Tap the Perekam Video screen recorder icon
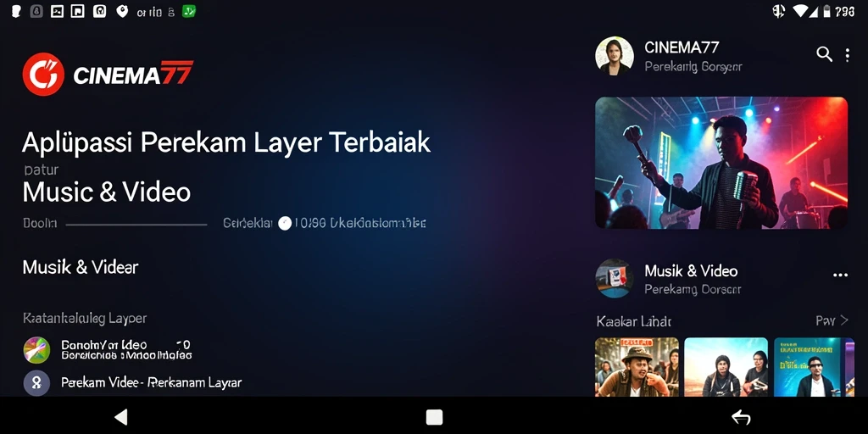Image resolution: width=868 pixels, height=434 pixels. [x=36, y=383]
